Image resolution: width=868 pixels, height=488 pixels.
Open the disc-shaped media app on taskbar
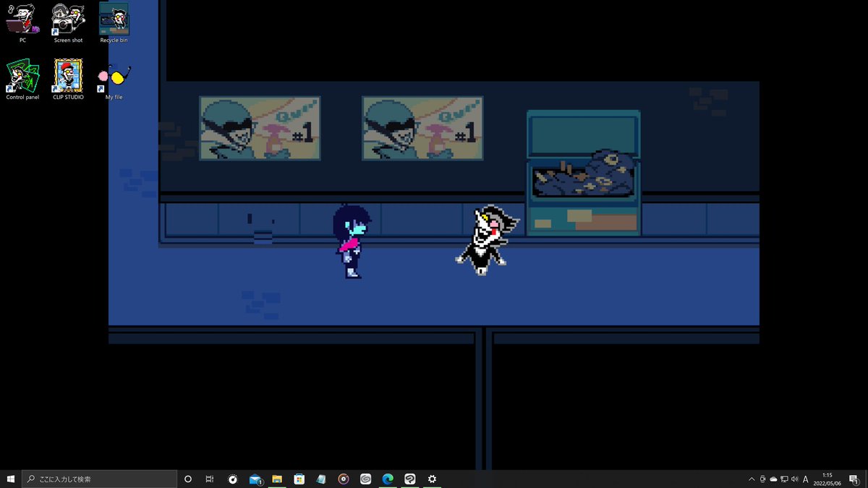coord(344,479)
